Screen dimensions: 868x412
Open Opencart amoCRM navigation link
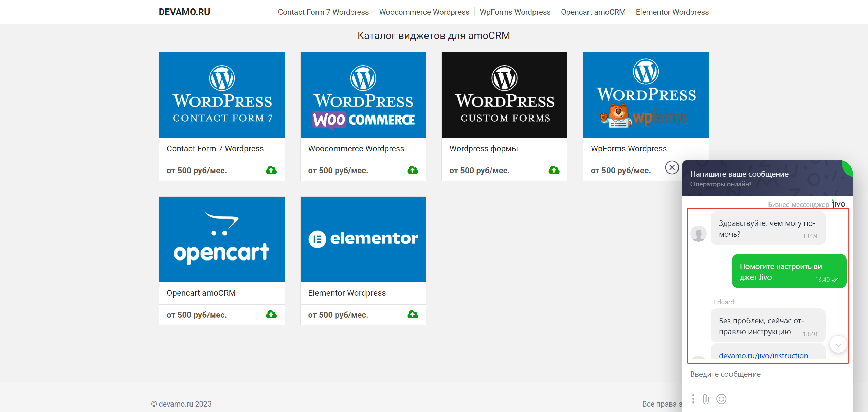pos(593,12)
